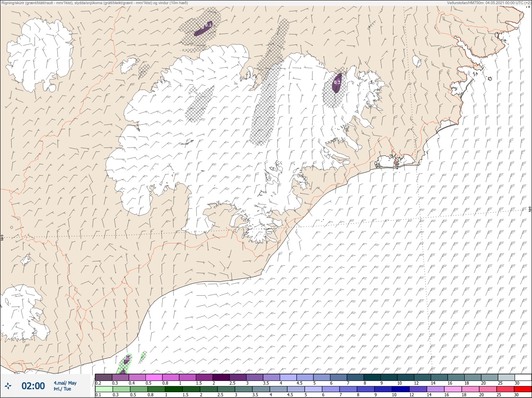Select the top-row legend swatch starting at 25

(507, 377)
